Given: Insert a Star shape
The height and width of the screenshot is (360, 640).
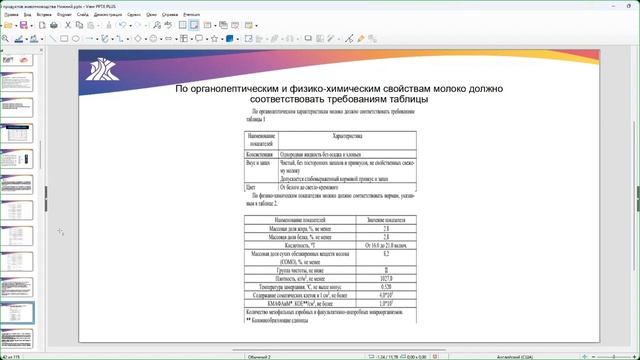Looking at the screenshot, I should click(x=214, y=39).
